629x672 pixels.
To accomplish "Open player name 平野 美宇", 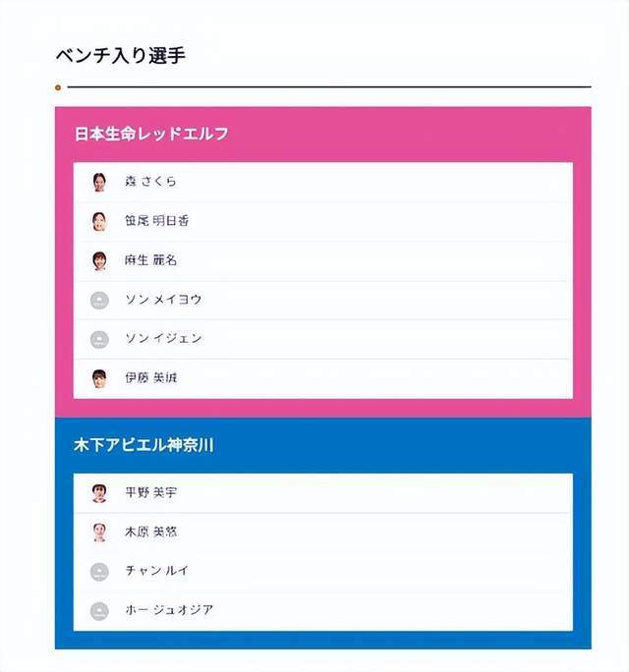I will click(151, 492).
